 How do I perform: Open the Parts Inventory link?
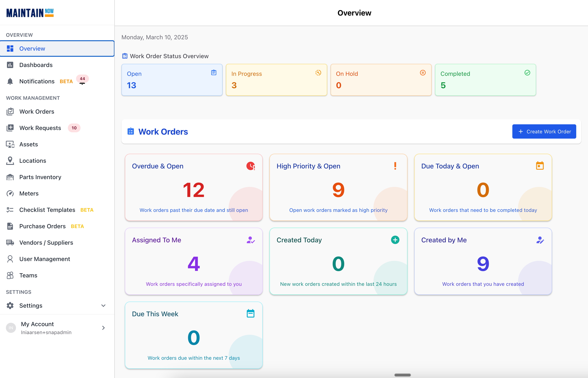click(40, 177)
